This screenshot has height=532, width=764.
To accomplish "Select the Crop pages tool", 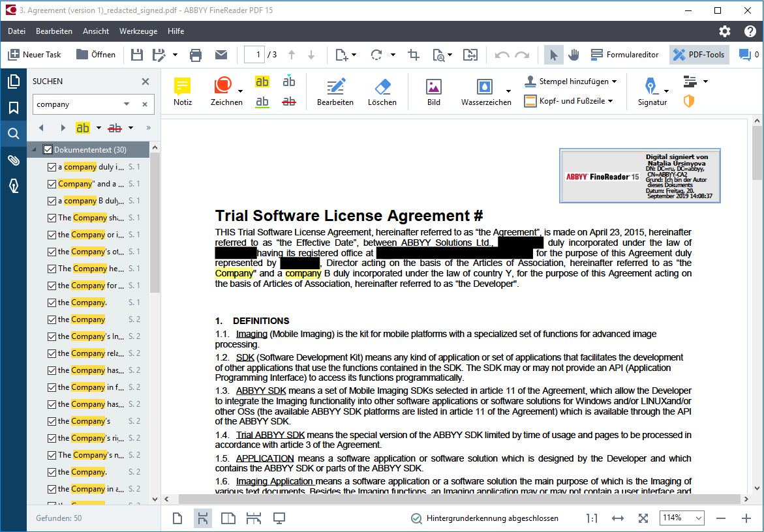I will point(414,55).
